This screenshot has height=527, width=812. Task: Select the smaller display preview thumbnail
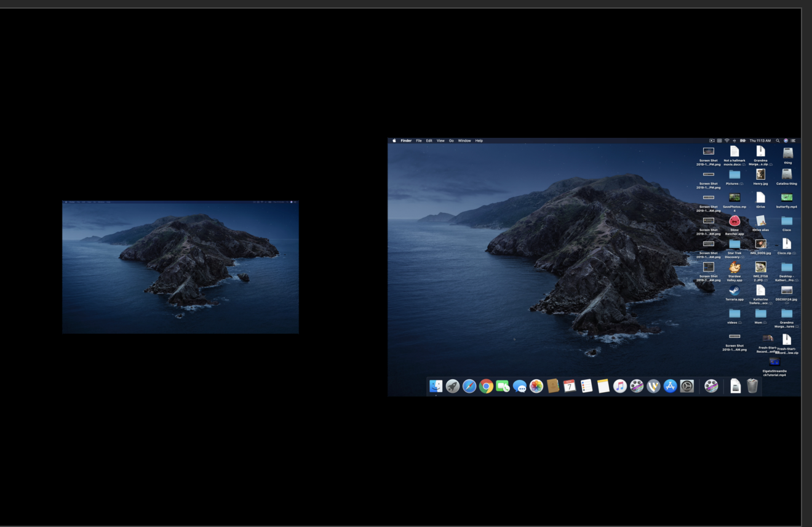(180, 267)
